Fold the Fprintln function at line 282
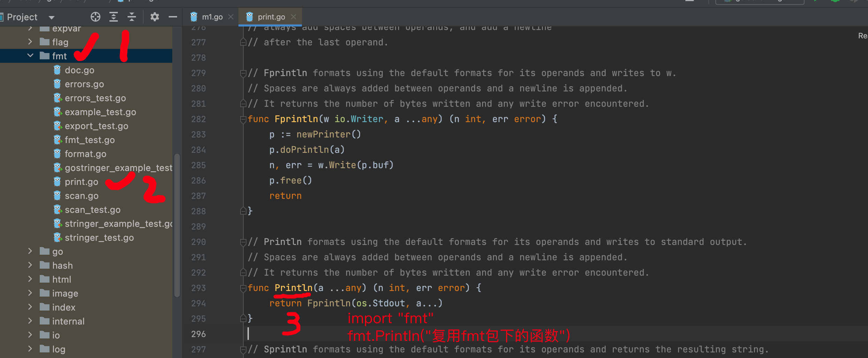This screenshot has height=358, width=868. 243,119
